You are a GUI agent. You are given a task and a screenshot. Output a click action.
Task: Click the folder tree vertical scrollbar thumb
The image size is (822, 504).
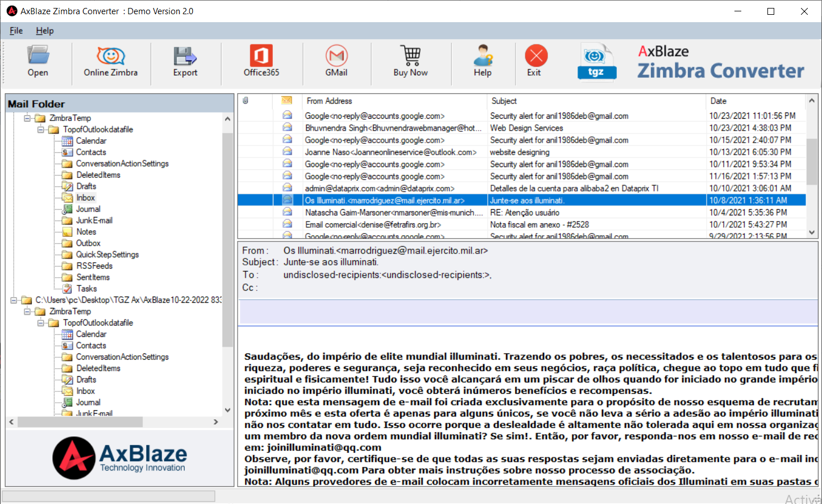pos(227,240)
